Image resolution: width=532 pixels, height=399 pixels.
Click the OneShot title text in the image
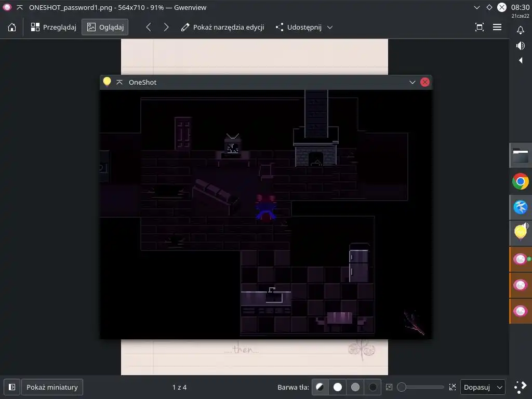pyautogui.click(x=142, y=82)
